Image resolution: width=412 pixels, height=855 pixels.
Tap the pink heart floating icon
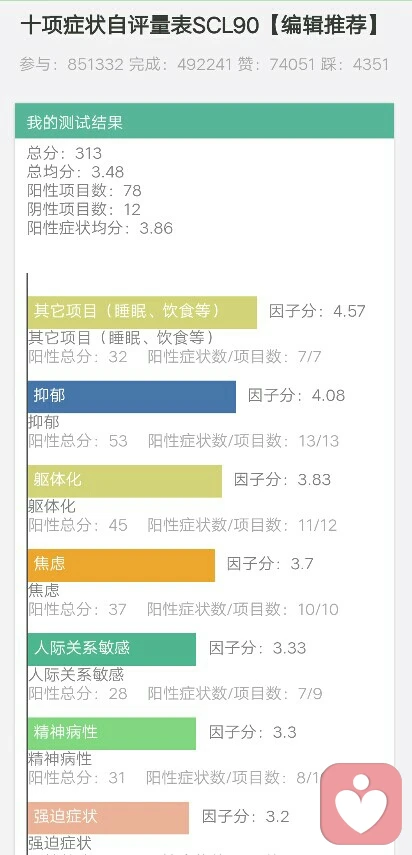(361, 804)
